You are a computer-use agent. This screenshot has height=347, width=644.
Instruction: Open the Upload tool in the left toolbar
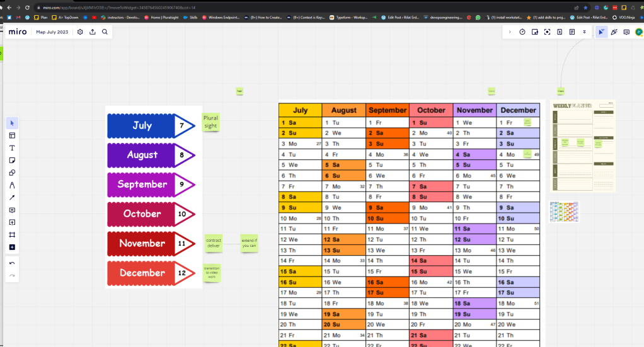coord(12,222)
